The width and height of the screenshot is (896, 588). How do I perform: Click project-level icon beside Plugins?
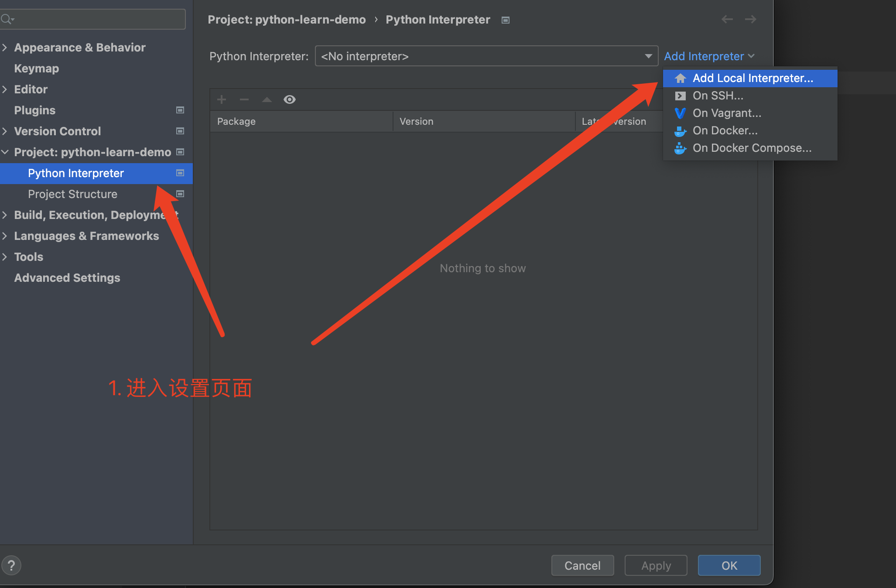click(180, 110)
